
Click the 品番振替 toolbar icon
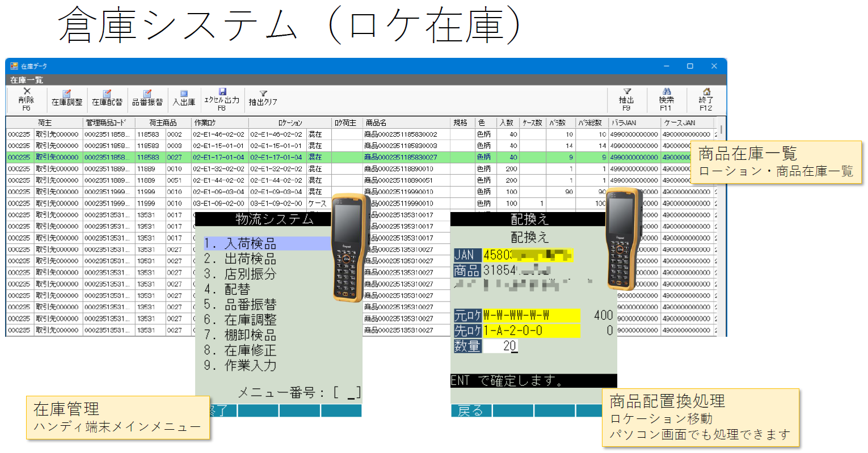pyautogui.click(x=147, y=95)
